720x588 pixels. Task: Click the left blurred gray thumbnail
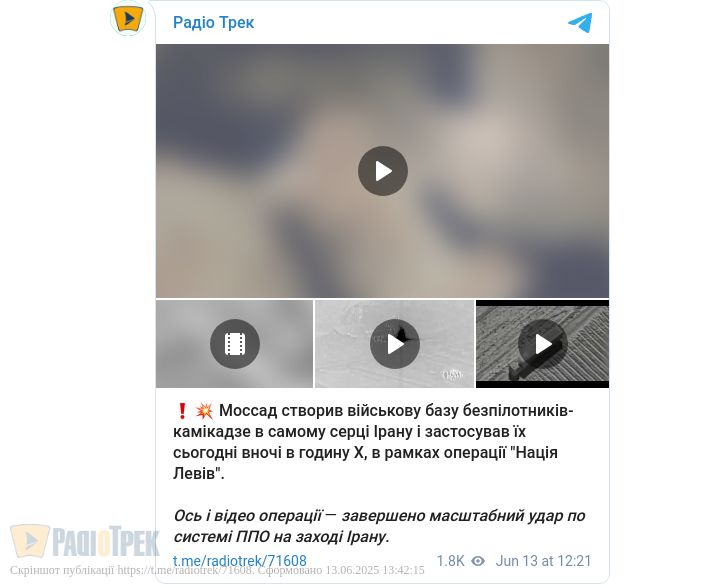click(234, 344)
